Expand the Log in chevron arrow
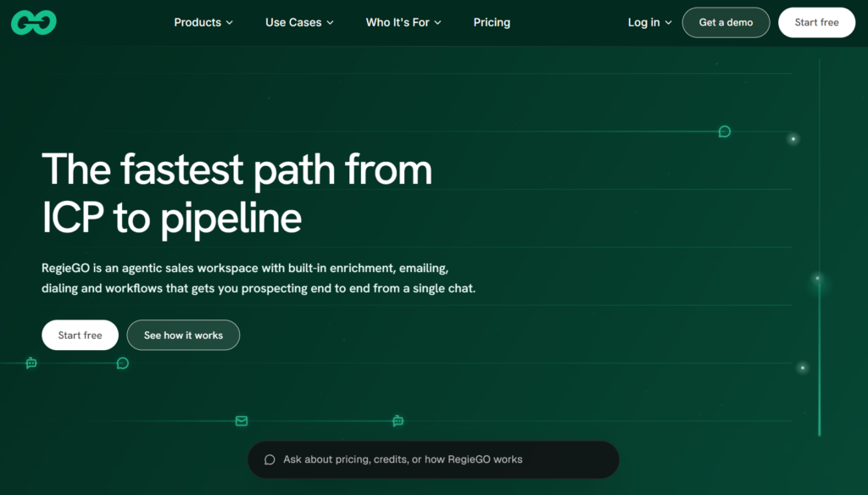 tap(668, 23)
